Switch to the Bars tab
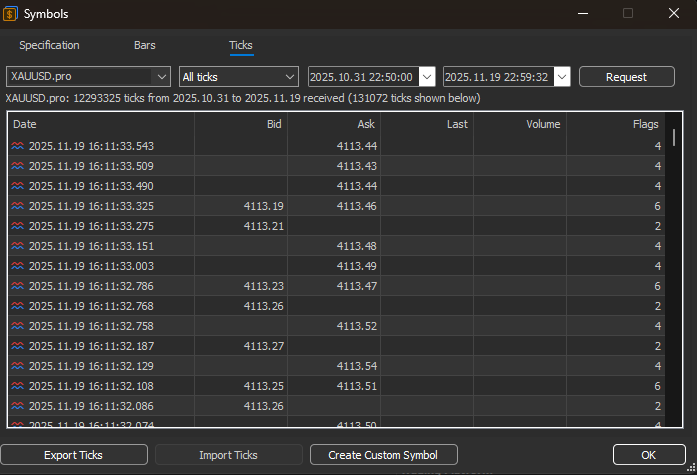Screen dimensions: 697x475 [145, 45]
